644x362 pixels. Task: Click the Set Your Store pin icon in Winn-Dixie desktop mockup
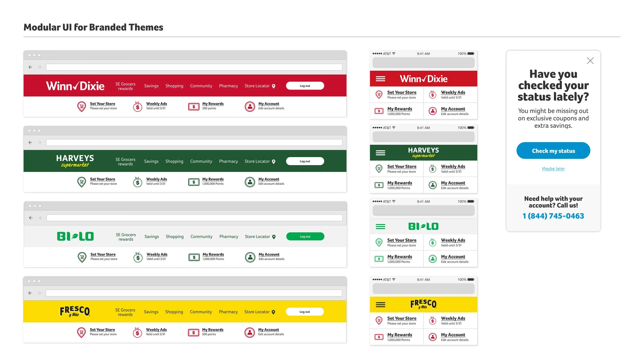[82, 106]
